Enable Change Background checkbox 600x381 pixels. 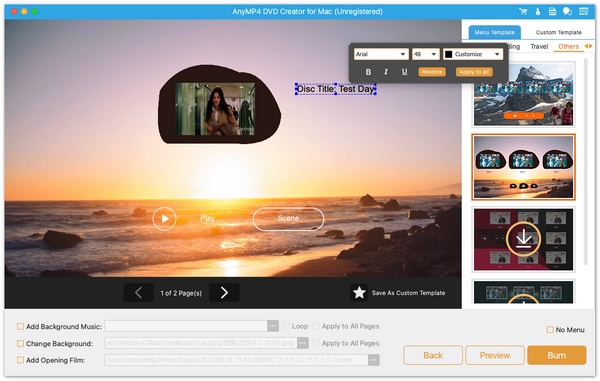[20, 343]
